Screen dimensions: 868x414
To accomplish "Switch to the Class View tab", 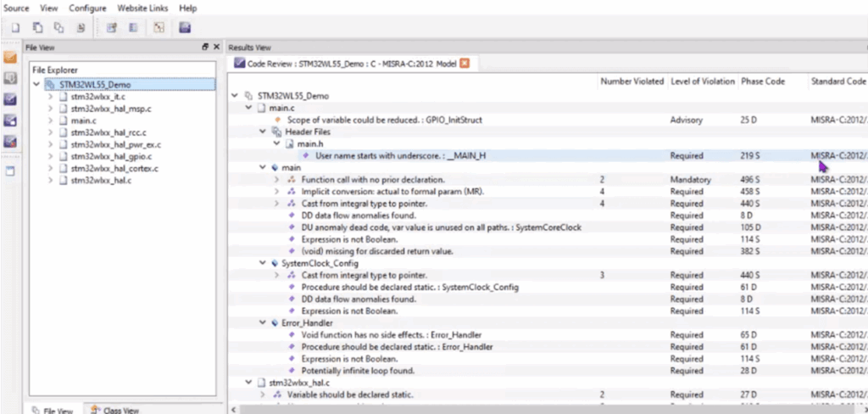I will (114, 410).
